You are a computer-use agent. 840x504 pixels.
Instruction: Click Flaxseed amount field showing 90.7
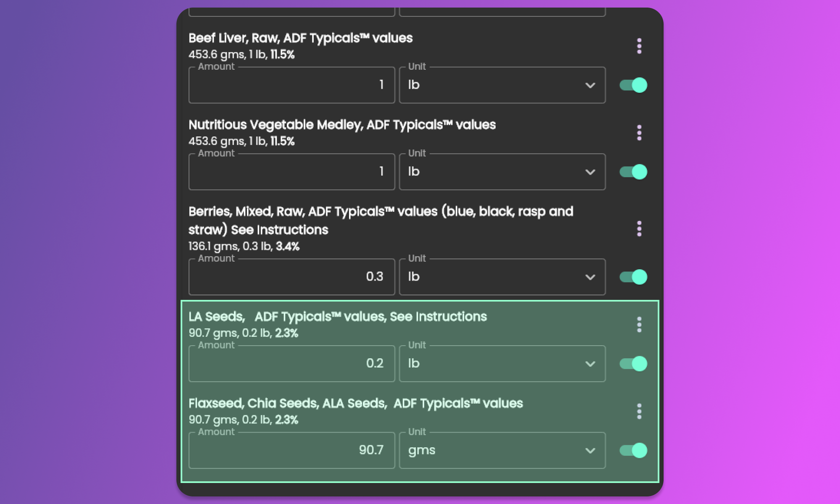pos(291,451)
